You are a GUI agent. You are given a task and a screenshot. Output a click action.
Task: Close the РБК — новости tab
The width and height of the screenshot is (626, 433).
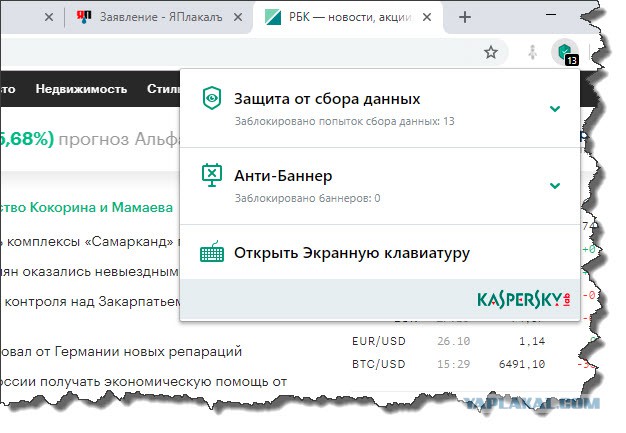(x=427, y=17)
